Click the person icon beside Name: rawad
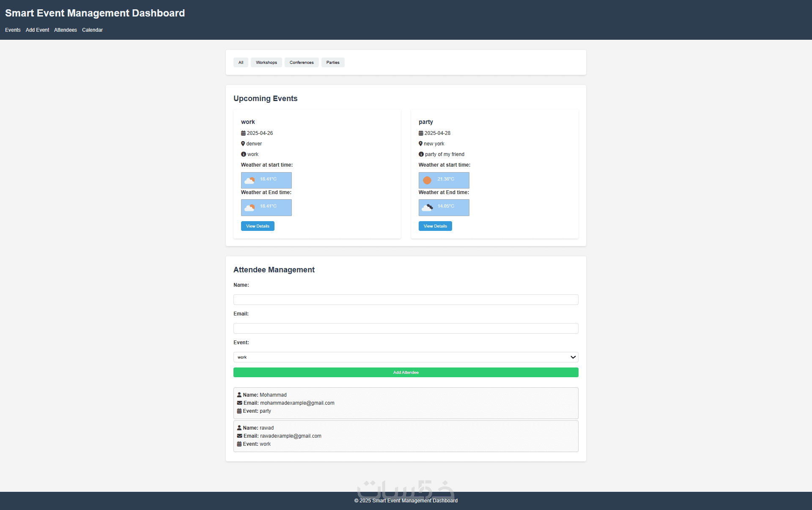This screenshot has height=510, width=812. pos(239,428)
